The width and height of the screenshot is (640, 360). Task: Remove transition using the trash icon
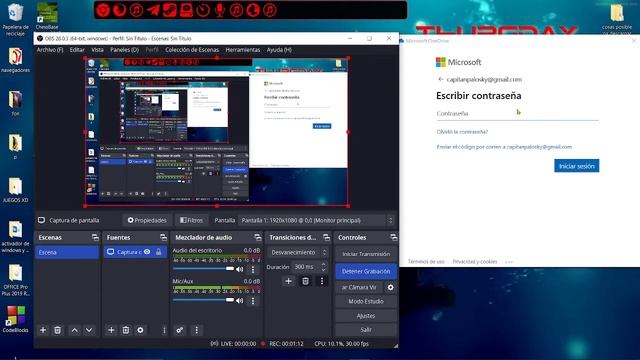point(305,281)
